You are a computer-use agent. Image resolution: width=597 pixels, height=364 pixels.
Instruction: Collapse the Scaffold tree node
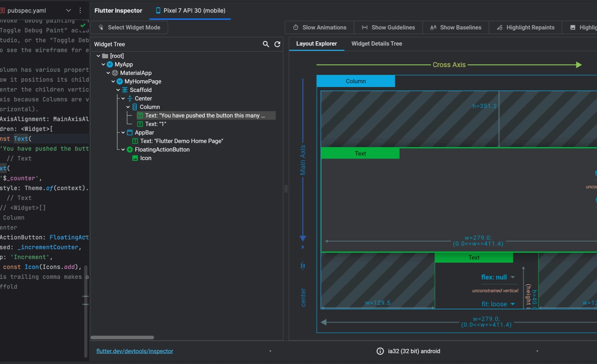[x=118, y=90]
